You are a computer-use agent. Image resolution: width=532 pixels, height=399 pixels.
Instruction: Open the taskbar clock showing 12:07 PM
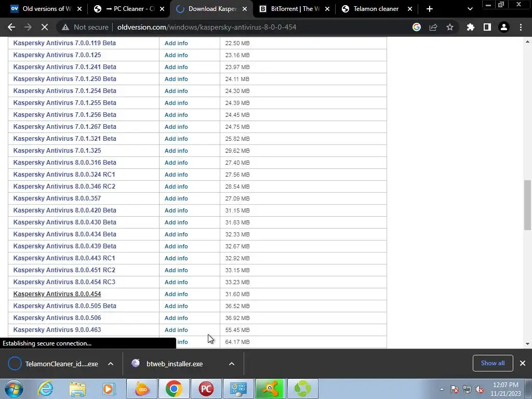pyautogui.click(x=506, y=389)
